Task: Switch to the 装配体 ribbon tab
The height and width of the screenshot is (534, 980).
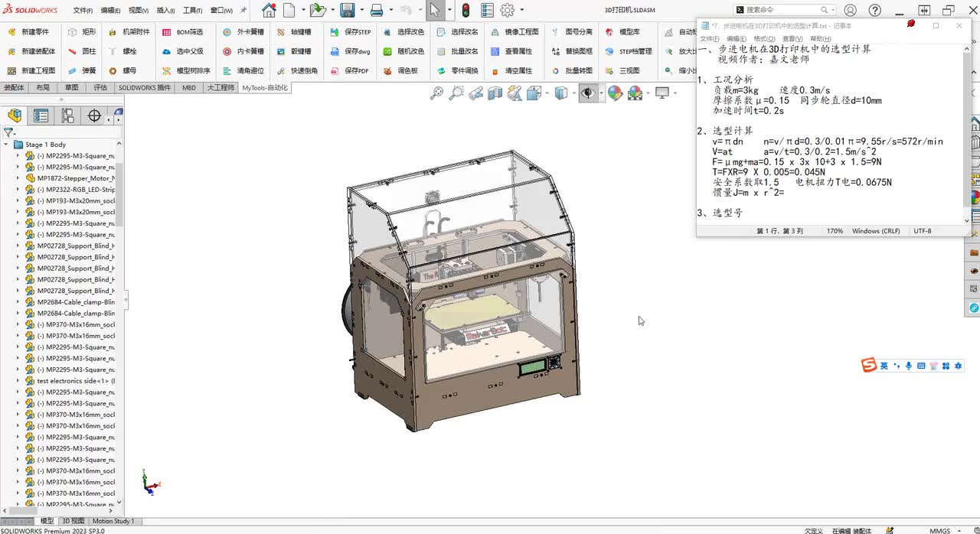Action: (x=14, y=88)
